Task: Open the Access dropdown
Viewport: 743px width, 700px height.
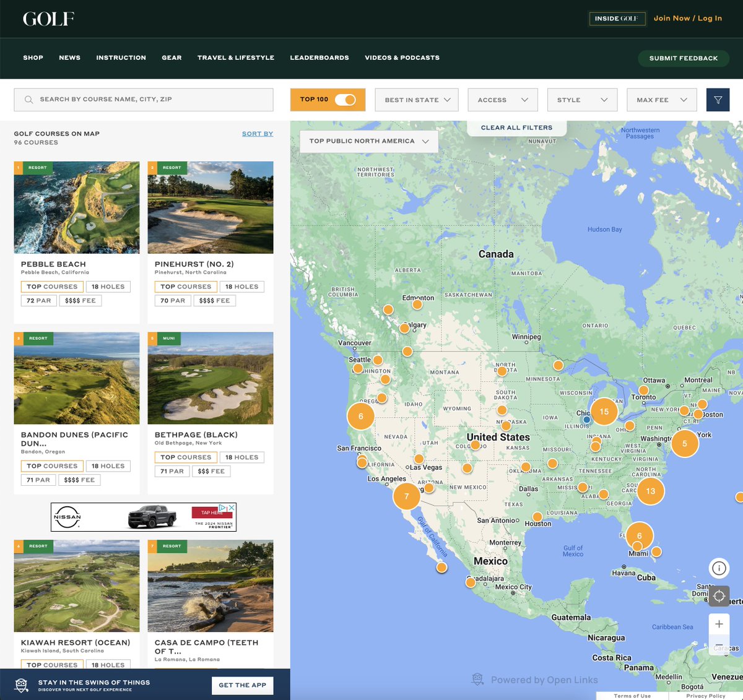Action: tap(503, 100)
